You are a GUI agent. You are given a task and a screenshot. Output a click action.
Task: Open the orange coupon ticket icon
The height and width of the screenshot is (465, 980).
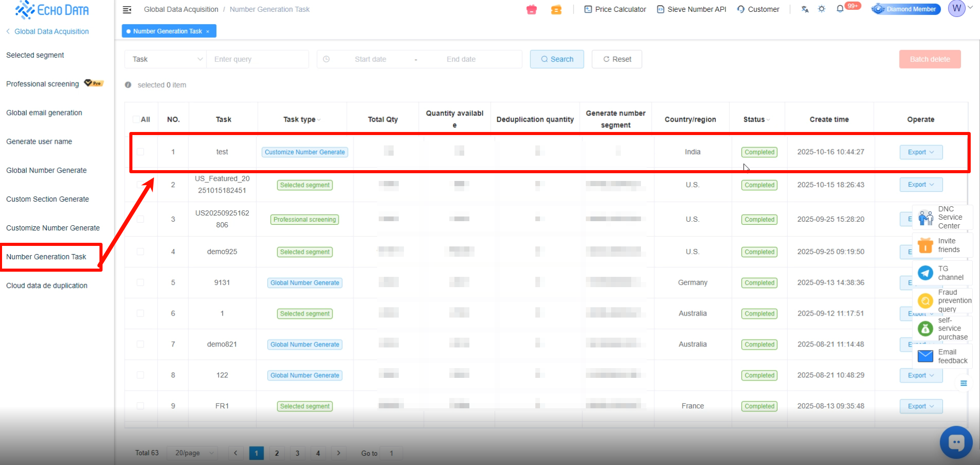[x=556, y=9]
